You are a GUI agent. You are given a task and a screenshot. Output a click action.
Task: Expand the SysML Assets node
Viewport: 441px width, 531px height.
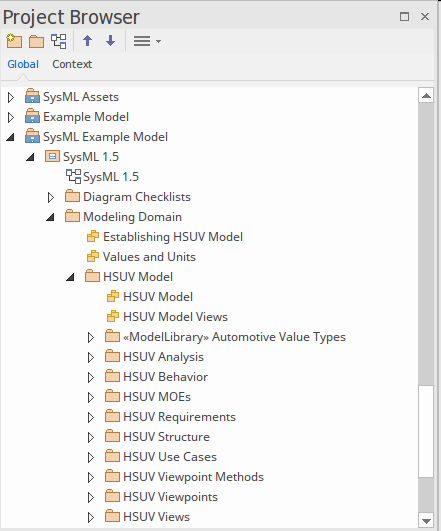(x=11, y=98)
